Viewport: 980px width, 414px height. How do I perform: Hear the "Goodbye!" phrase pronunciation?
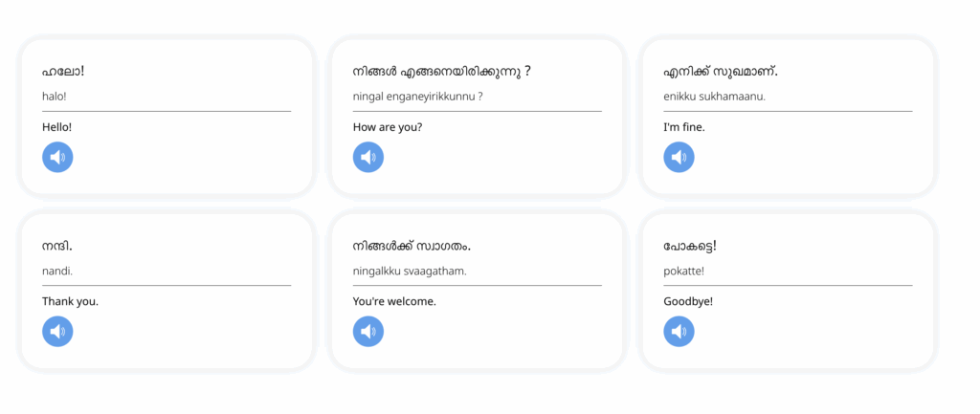tap(679, 331)
